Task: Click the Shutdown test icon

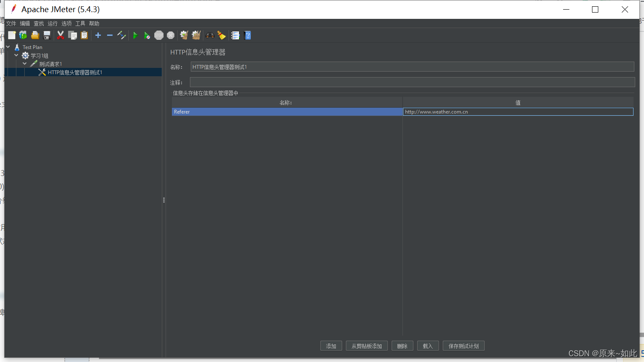Action: click(171, 35)
